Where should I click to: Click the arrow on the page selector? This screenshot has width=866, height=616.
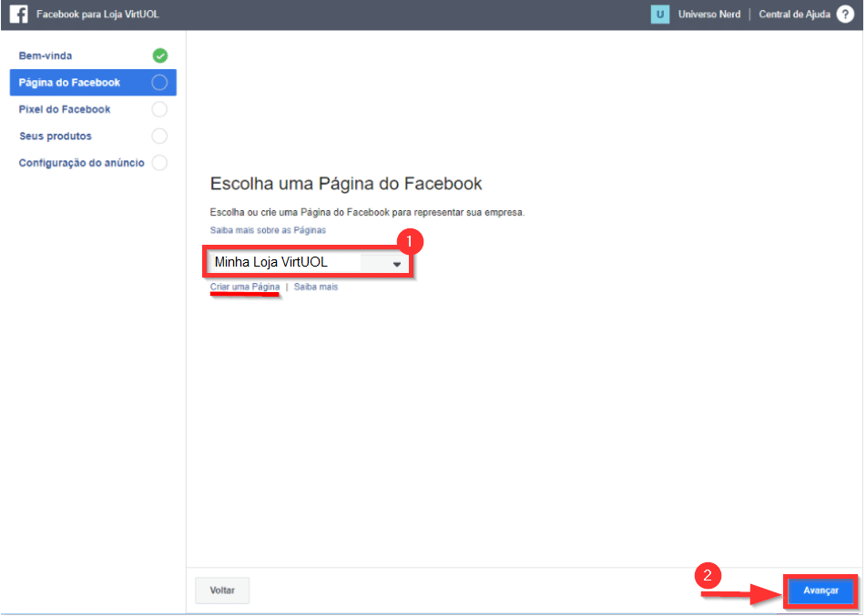tap(396, 264)
